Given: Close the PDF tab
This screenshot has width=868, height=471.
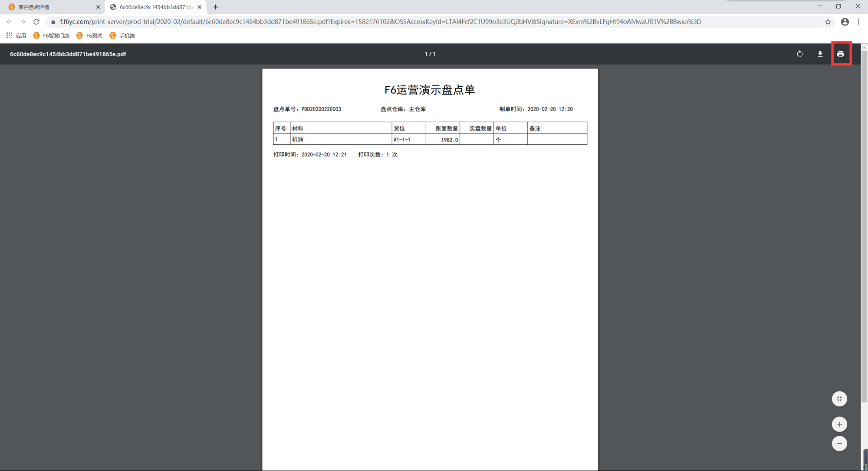Looking at the screenshot, I should point(199,7).
